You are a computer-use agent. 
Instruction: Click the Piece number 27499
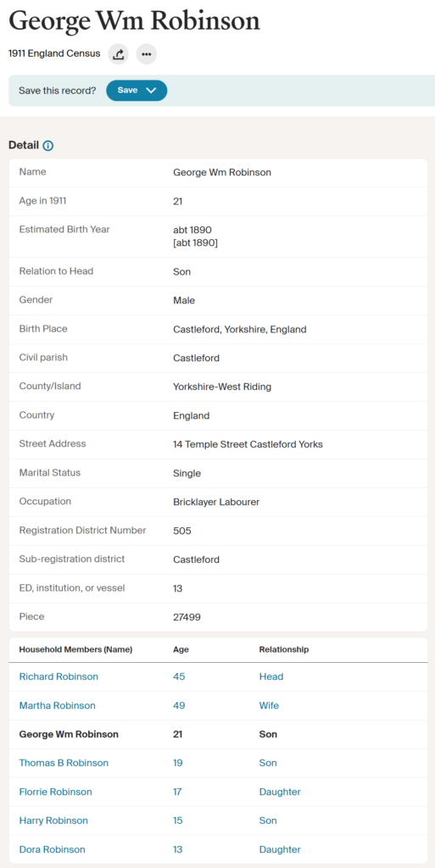(187, 617)
